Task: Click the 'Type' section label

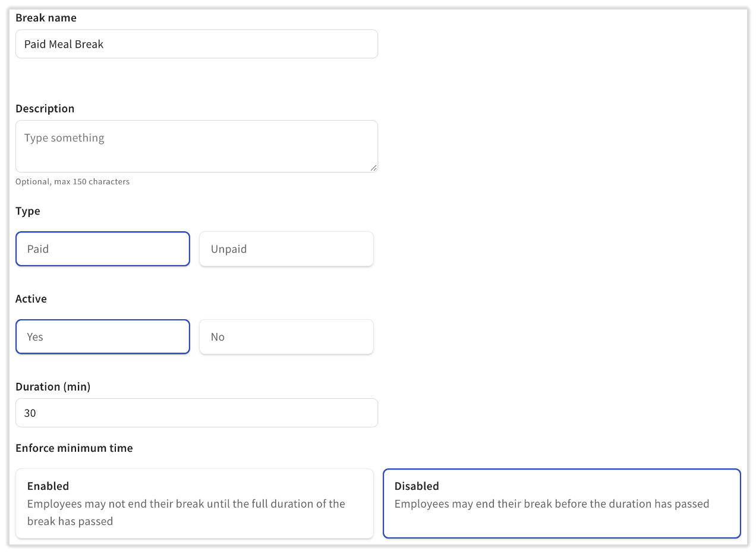Action: coord(28,211)
